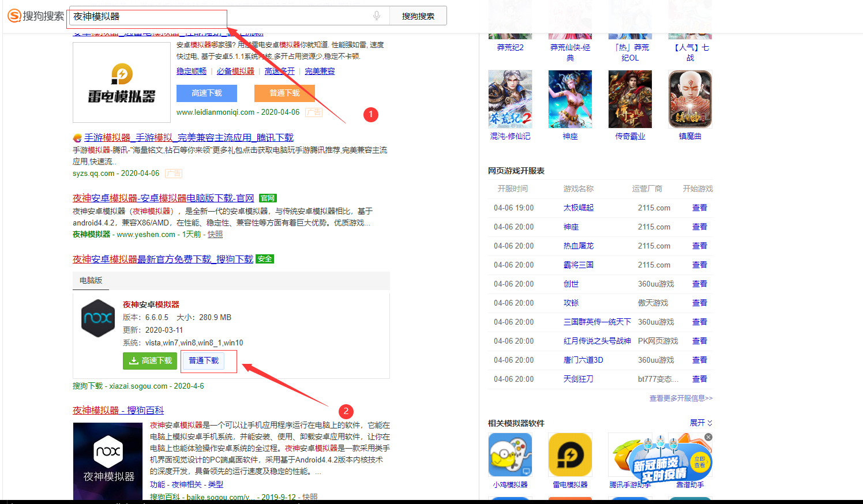Open the 唐门六道3D game link

pyautogui.click(x=583, y=360)
